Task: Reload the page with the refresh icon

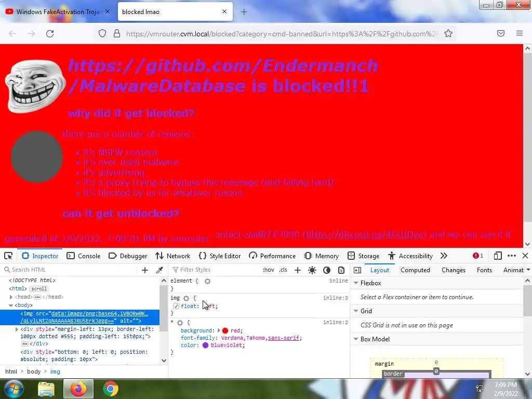Action: pos(50,34)
